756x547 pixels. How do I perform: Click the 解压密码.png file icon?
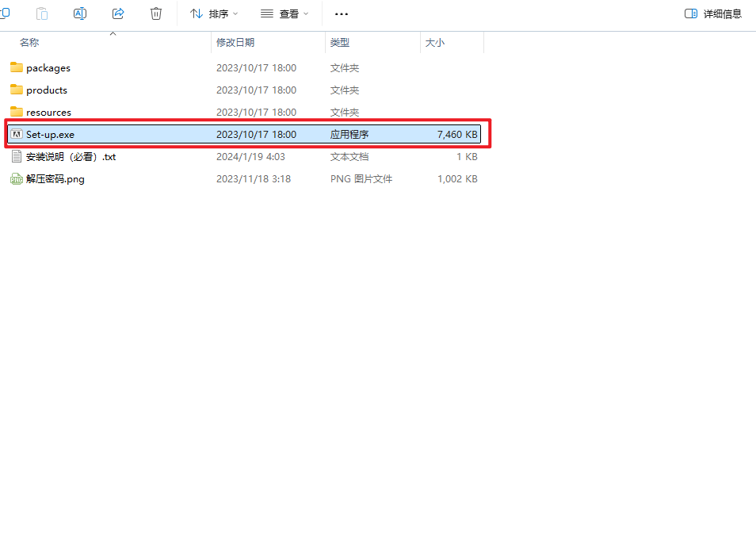[17, 179]
